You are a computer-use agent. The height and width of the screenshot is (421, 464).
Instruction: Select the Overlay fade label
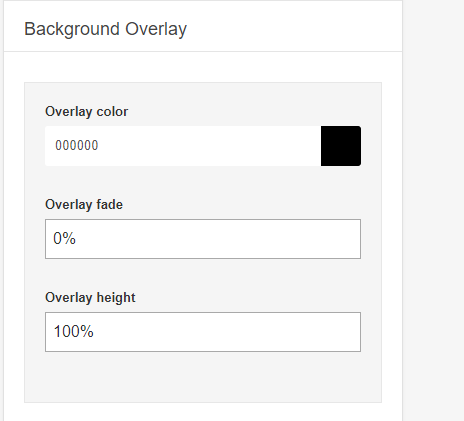(84, 205)
